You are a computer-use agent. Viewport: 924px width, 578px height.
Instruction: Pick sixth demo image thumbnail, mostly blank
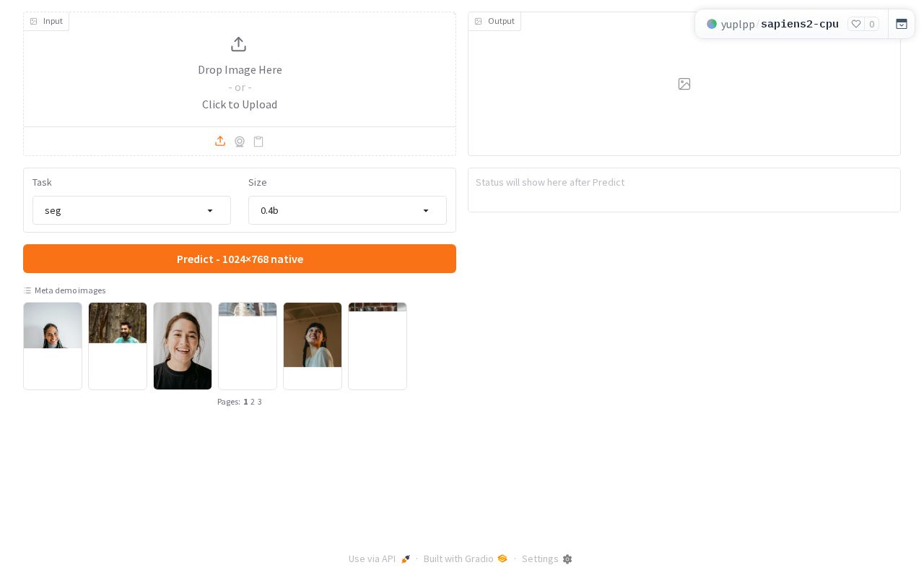pos(378,346)
